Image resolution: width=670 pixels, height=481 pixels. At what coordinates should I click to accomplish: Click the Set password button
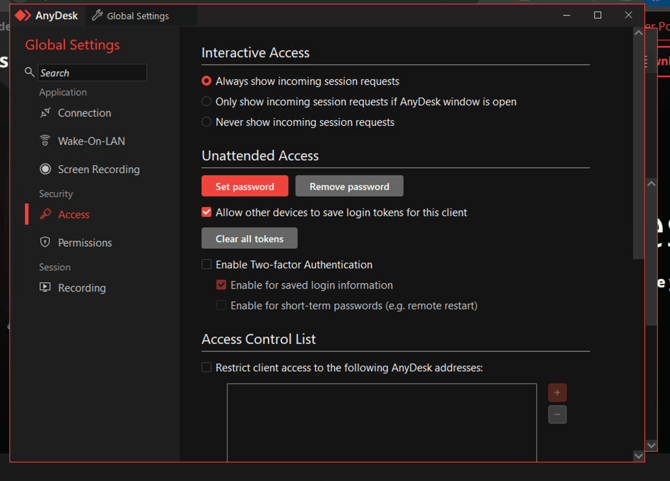(245, 186)
